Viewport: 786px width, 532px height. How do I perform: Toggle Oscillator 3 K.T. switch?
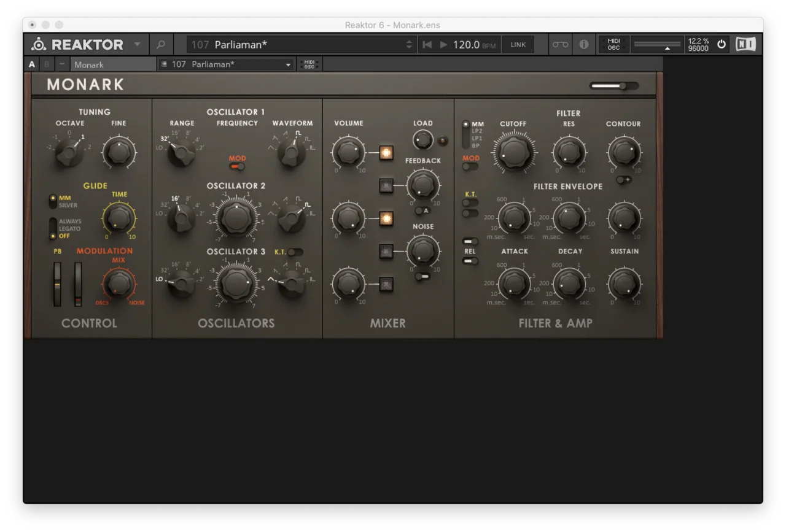[295, 252]
